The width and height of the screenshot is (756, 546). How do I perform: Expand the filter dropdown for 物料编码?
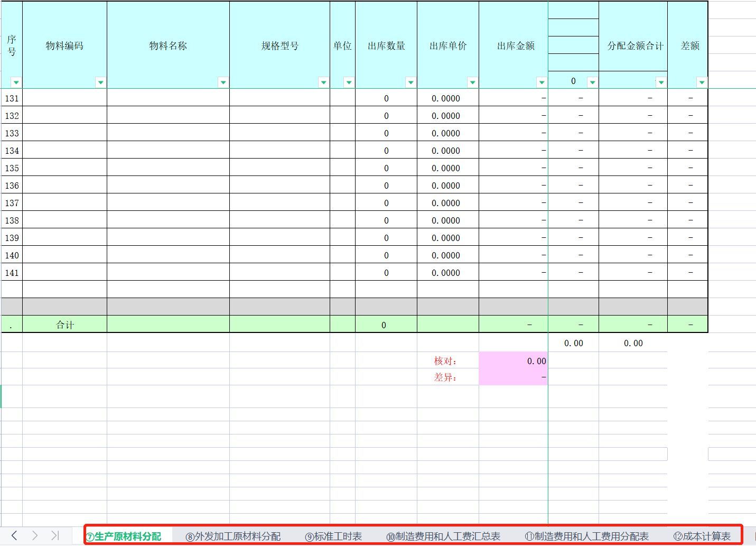(100, 82)
